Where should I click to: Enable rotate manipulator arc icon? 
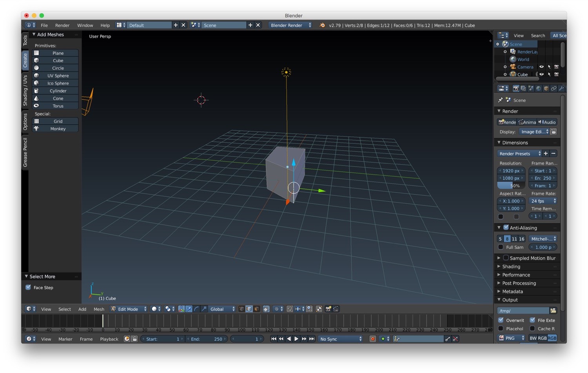(196, 309)
